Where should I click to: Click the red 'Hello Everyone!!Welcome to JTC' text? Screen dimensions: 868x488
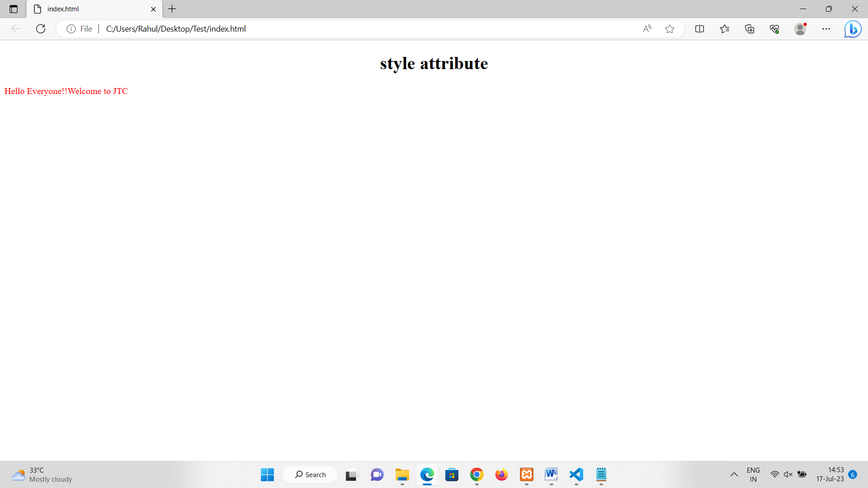coord(66,91)
